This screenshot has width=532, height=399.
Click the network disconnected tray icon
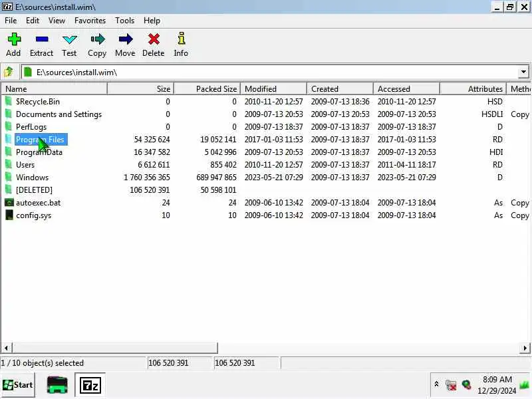(451, 385)
